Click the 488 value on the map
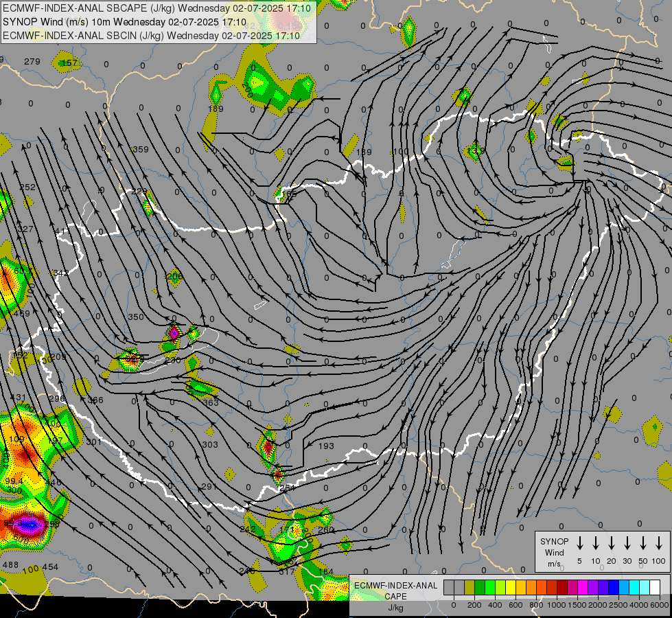Viewport: 672px width, 618px height. pos(10,565)
